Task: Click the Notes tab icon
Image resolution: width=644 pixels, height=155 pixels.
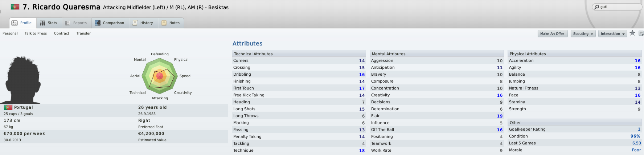Action: (164, 23)
